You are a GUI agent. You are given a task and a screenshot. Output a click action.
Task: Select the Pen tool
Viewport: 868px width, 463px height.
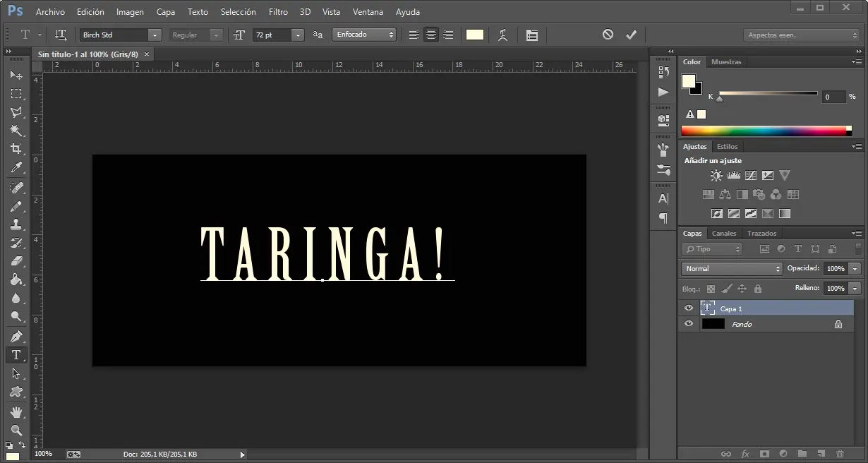(x=16, y=337)
